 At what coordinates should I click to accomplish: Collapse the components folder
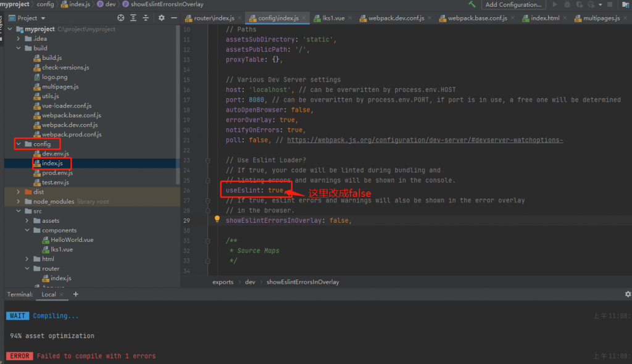[27, 230]
